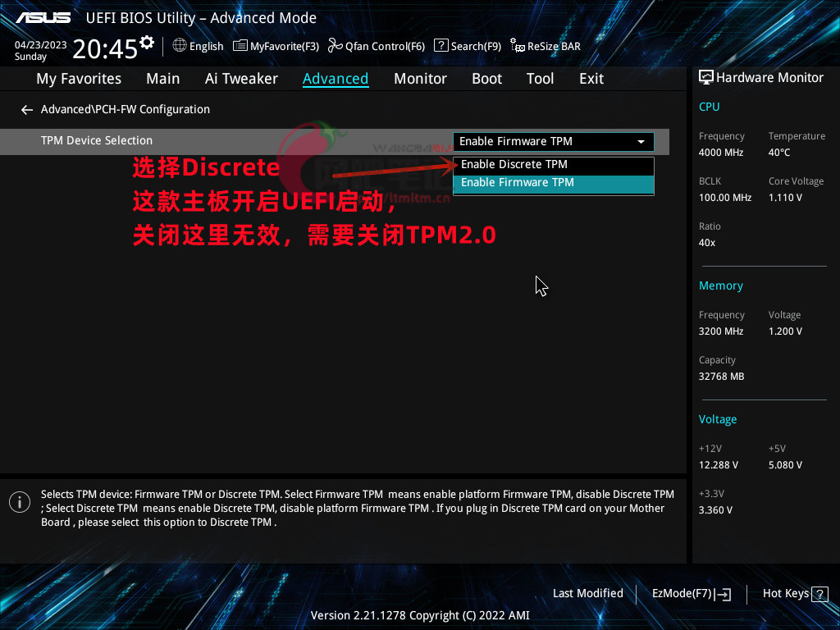This screenshot has height=630, width=840.
Task: Click the Core Voltage value 1.110 V
Action: click(785, 198)
